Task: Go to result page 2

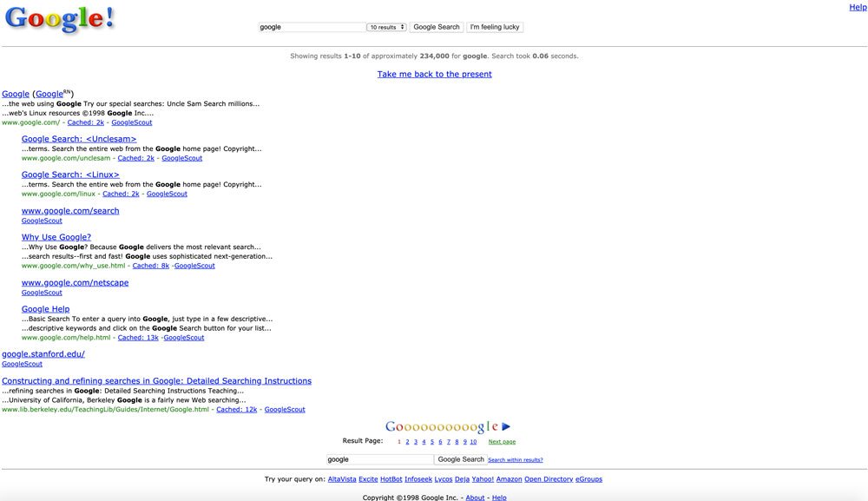Action: (x=407, y=442)
